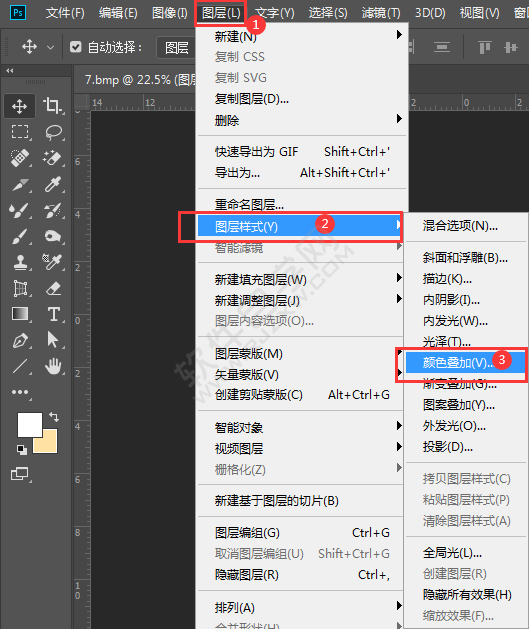
Task: Select the Lasso tool
Action: (x=53, y=132)
